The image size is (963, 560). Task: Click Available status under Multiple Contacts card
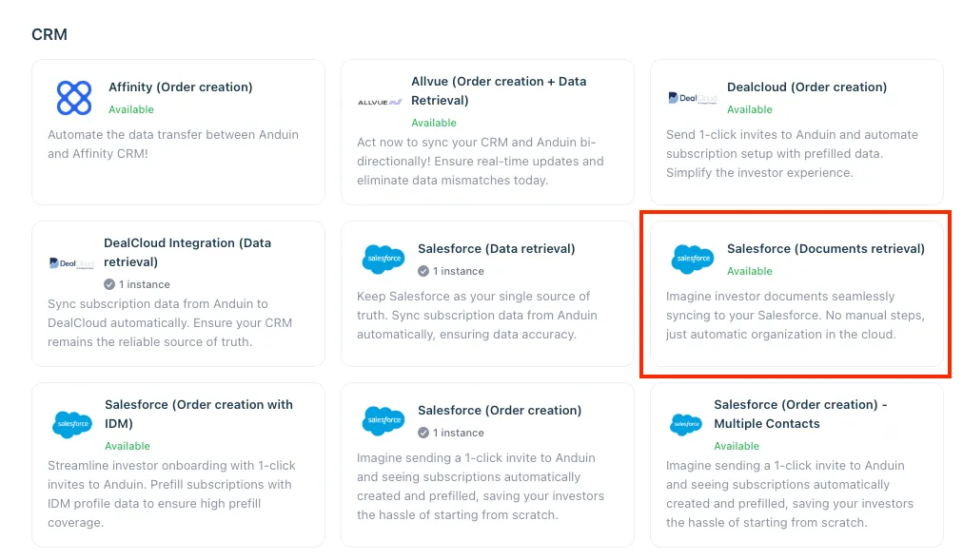pyautogui.click(x=737, y=446)
